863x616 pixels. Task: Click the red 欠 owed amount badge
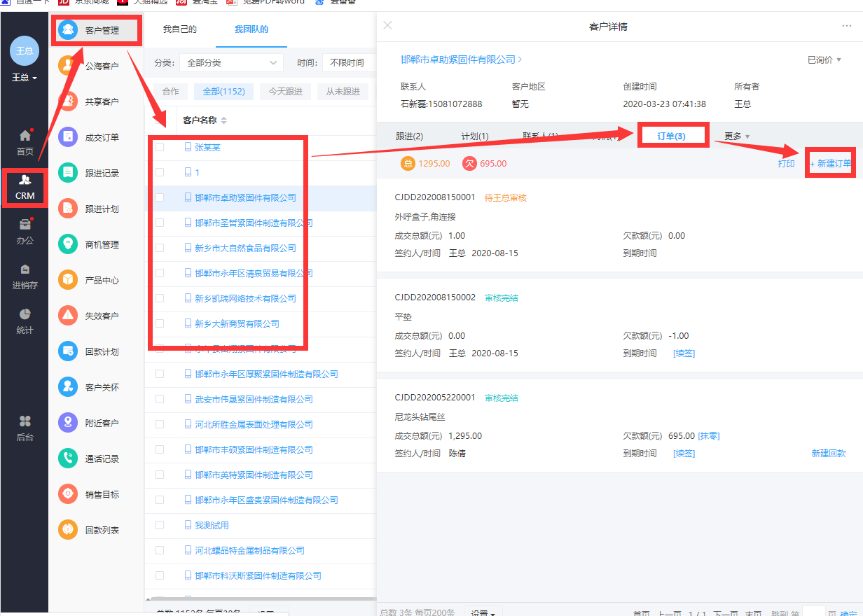point(469,163)
